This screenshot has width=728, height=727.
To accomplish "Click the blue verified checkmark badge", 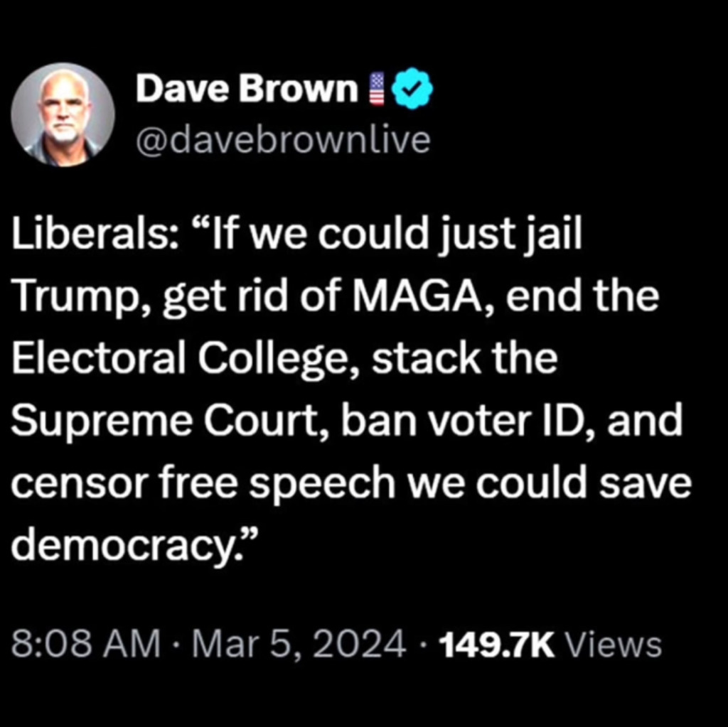I will (x=413, y=89).
